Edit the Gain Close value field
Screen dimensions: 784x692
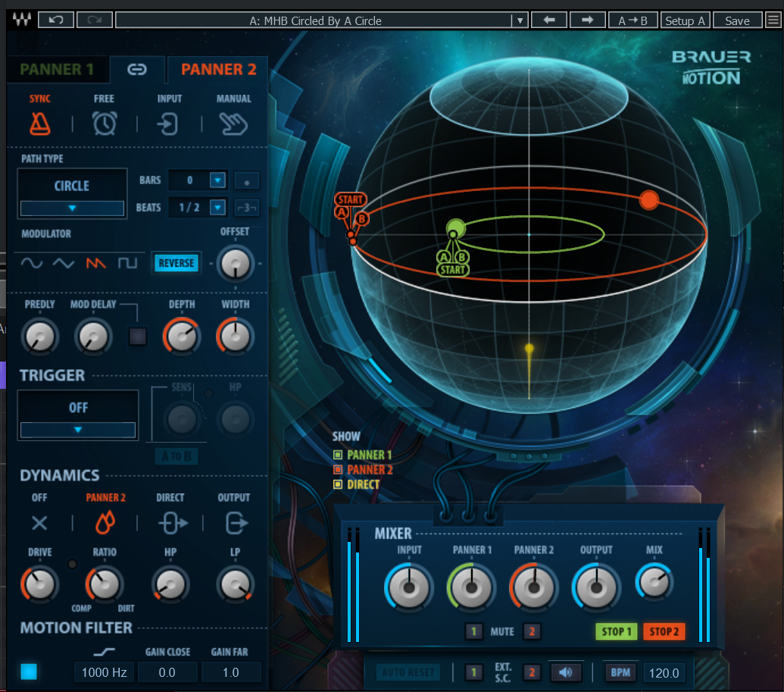tap(167, 672)
